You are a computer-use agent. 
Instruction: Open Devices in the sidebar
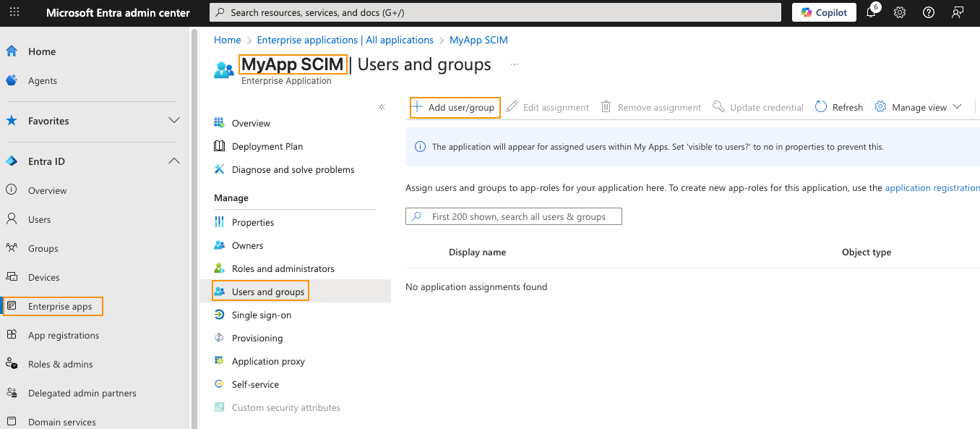pyautogui.click(x=44, y=277)
